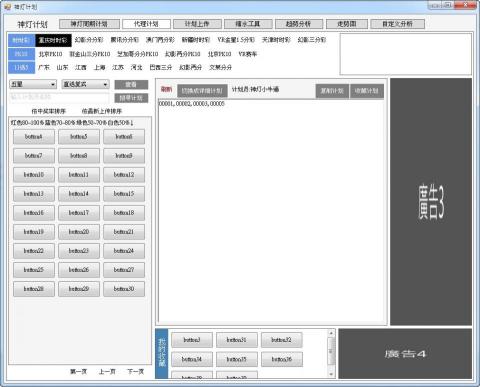The height and width of the screenshot is (387, 480).
Task: Click button23 in the plan list
Action: 79,251
